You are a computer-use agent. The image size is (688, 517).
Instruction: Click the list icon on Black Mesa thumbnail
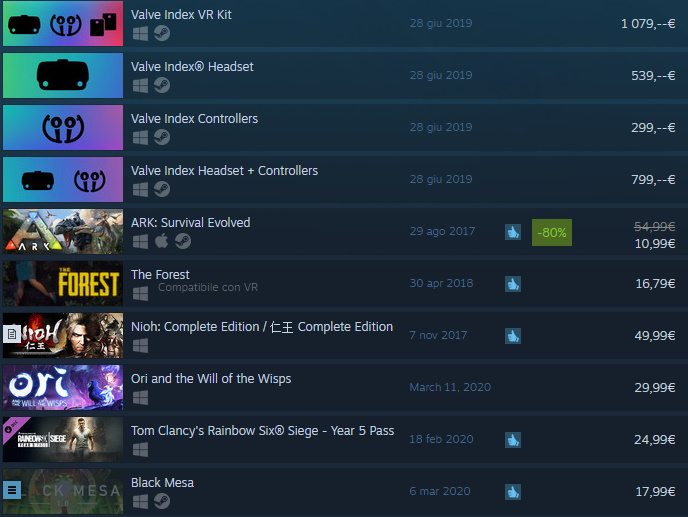(12, 490)
